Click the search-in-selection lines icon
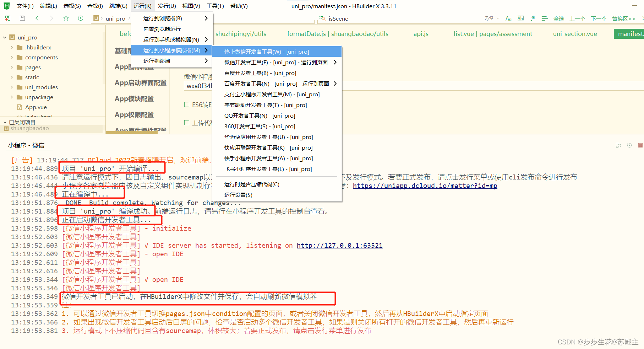644x349 pixels. [545, 18]
